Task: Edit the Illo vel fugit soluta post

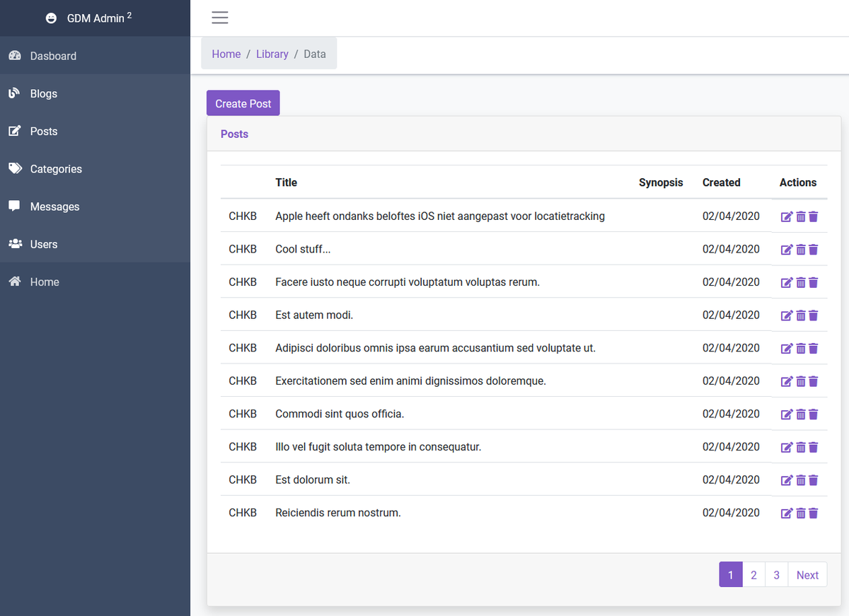Action: 787,448
